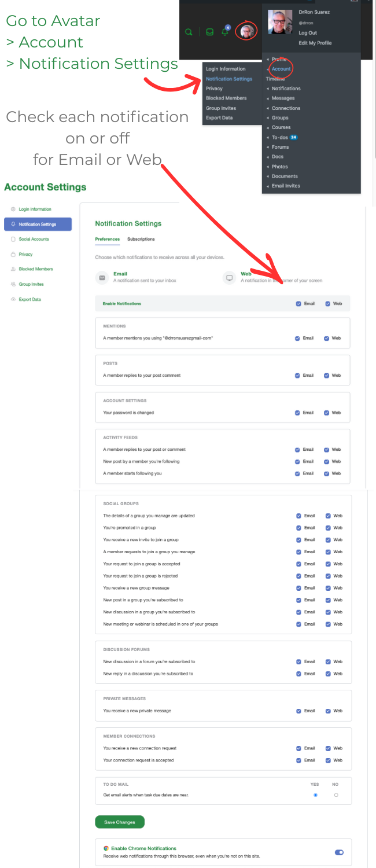Click the Export Data cloud icon

tap(12, 299)
